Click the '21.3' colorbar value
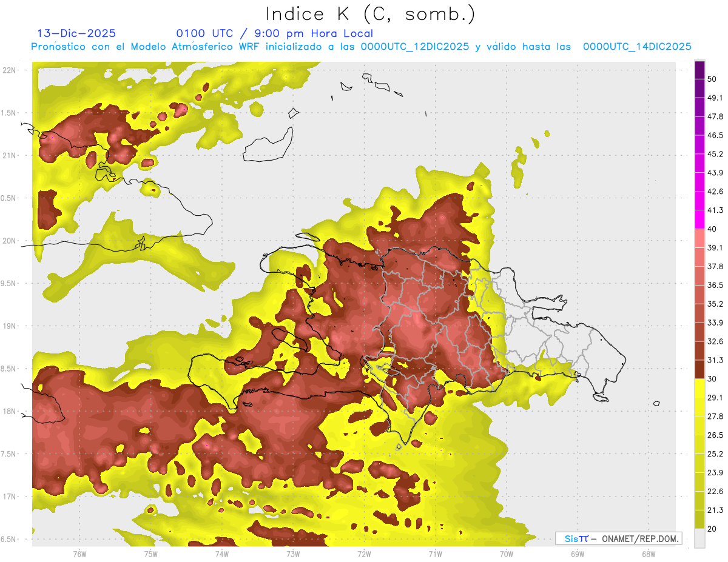Image resolution: width=728 pixels, height=562 pixels. [x=715, y=510]
